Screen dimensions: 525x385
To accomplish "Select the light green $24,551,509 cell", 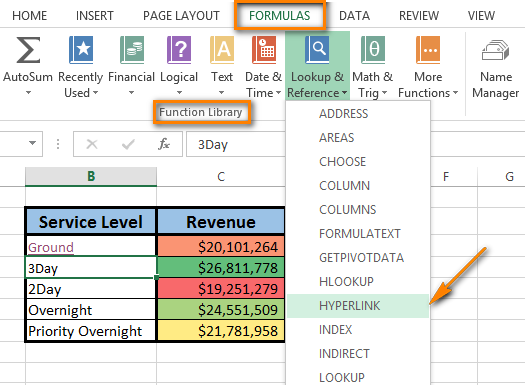I will click(x=221, y=310).
